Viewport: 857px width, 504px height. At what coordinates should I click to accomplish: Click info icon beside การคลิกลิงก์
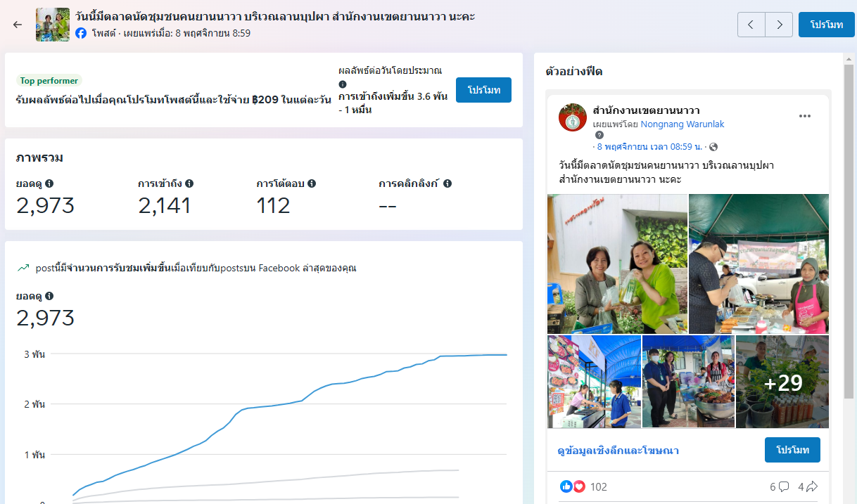(x=447, y=183)
